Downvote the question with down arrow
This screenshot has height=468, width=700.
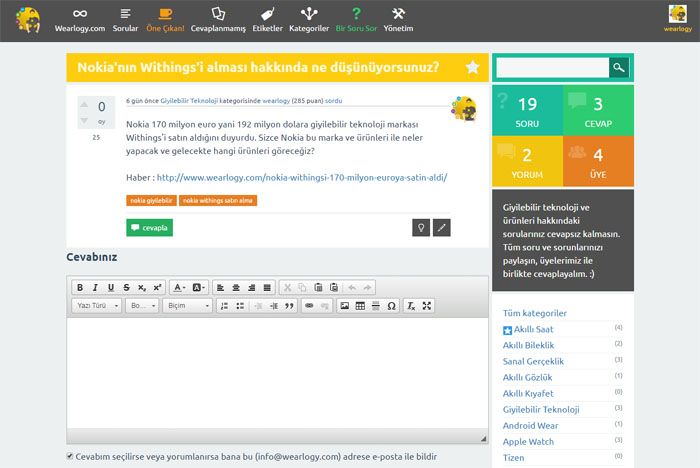click(83, 122)
